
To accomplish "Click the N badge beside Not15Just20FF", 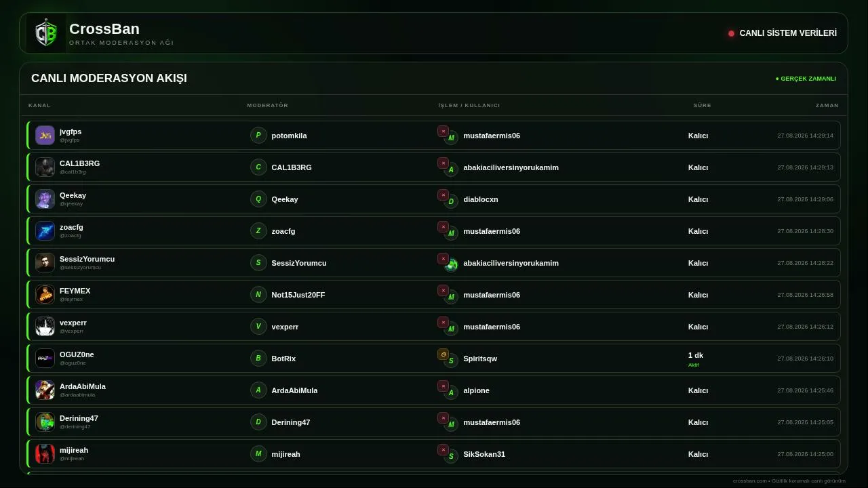I will (258, 295).
